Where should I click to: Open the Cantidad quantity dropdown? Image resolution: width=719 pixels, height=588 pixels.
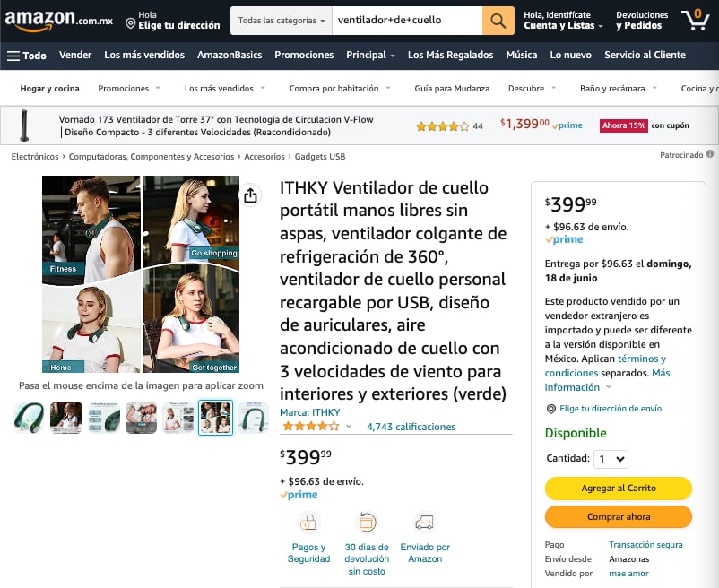click(611, 459)
